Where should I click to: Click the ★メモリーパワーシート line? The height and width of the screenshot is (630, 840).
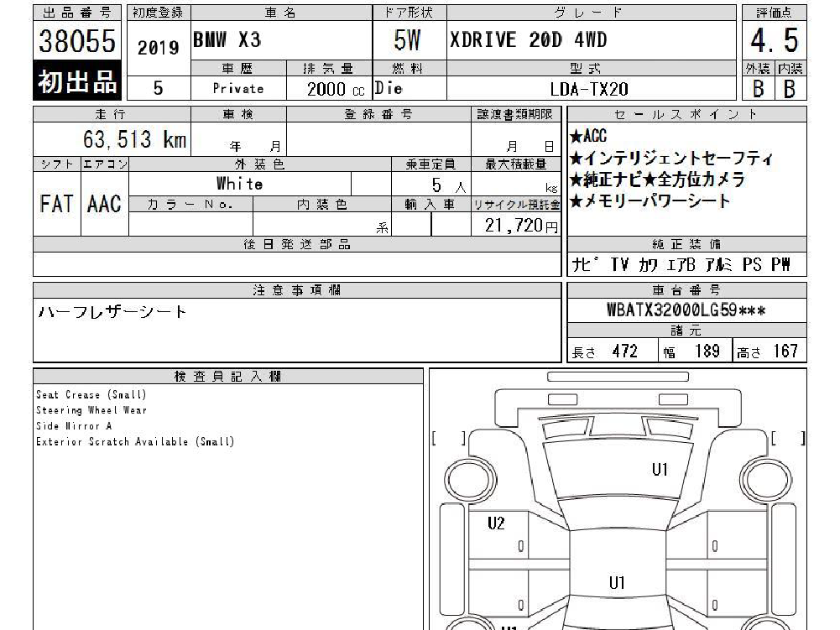coord(650,200)
